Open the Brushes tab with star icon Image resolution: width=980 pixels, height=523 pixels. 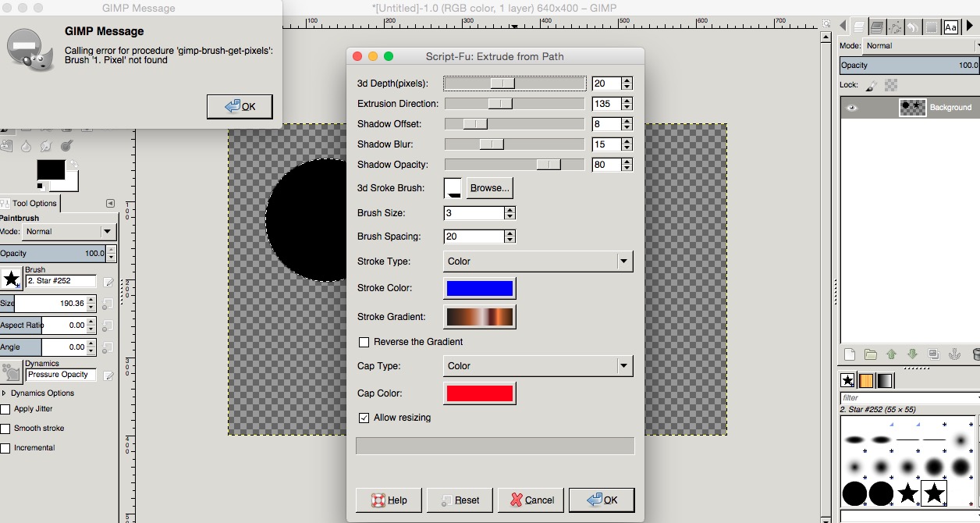coord(847,381)
